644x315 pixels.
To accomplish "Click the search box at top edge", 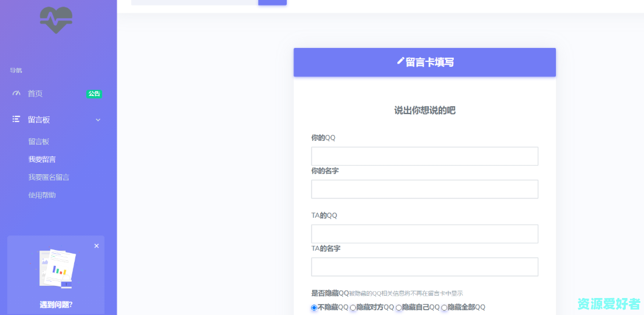I will coord(194,2).
